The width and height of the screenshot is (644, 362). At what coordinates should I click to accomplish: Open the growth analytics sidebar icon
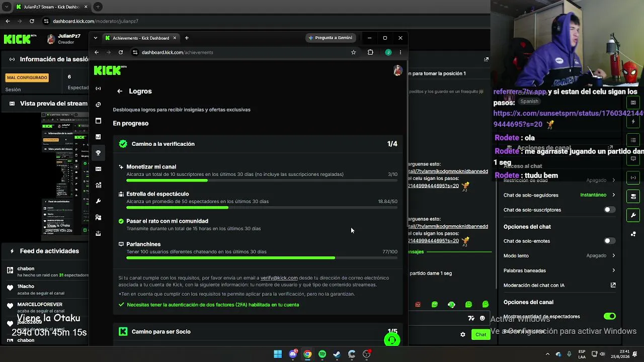[98, 185]
